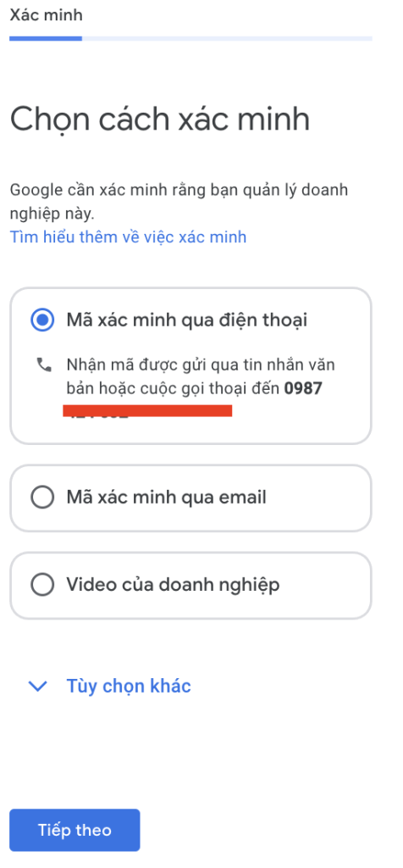Click empty area of video option card

coord(326,585)
